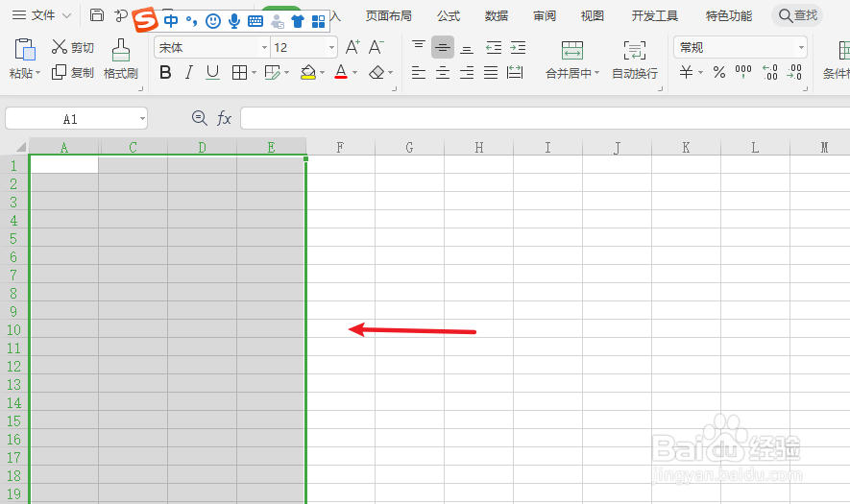Open the 文件 menu
Image resolution: width=850 pixels, height=504 pixels.
point(41,15)
